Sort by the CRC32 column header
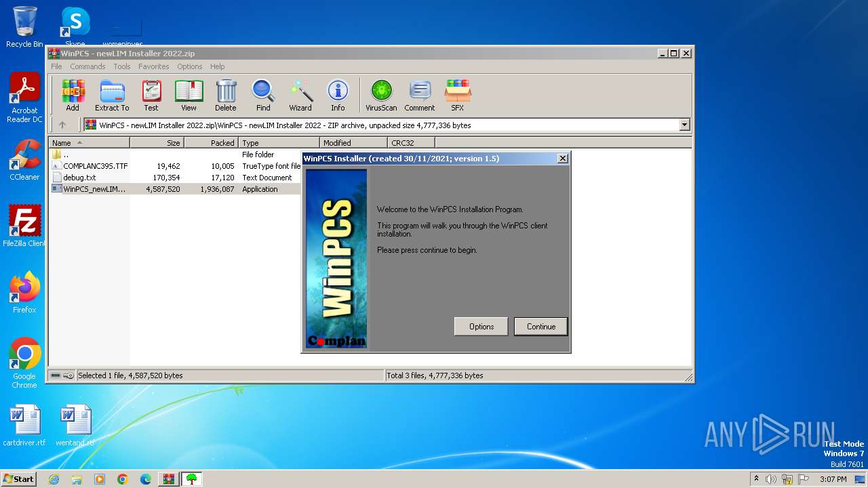The image size is (868, 488). click(411, 143)
